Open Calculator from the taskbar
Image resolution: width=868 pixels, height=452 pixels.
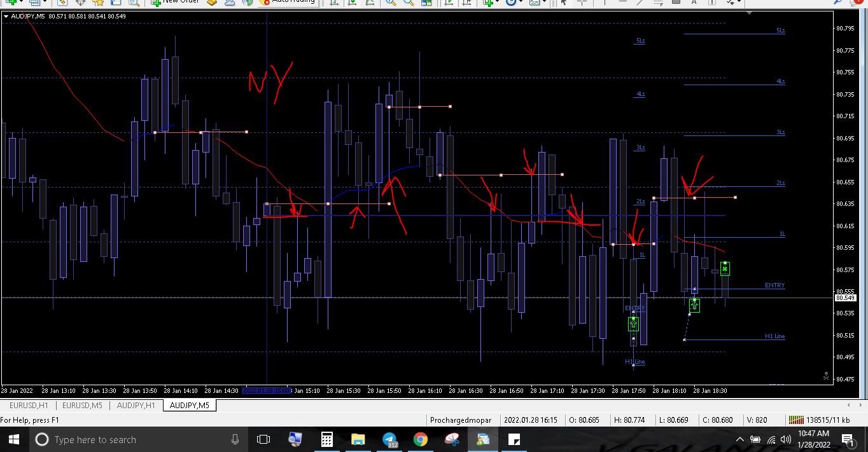coord(327,439)
